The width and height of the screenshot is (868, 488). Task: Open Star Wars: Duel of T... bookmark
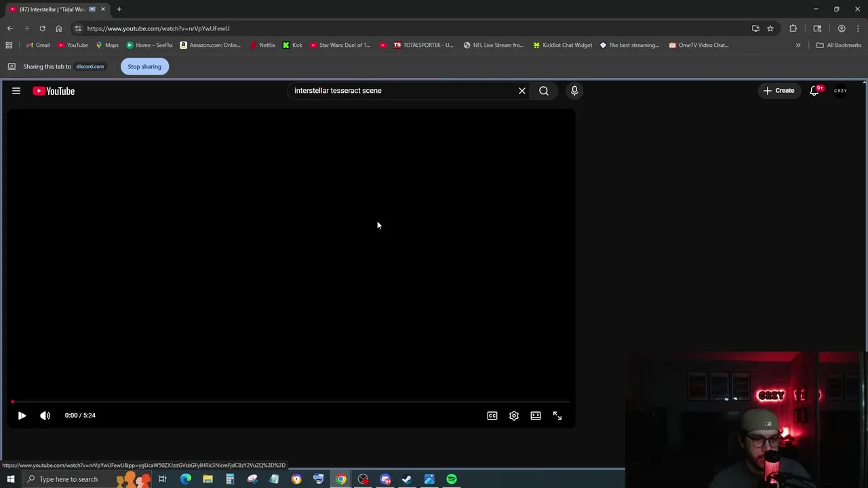point(340,45)
